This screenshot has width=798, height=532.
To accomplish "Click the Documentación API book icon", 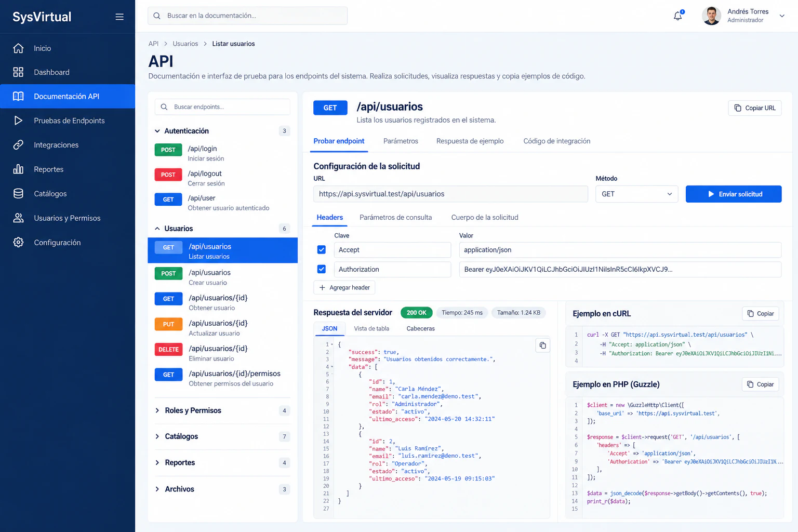I will tap(18, 96).
